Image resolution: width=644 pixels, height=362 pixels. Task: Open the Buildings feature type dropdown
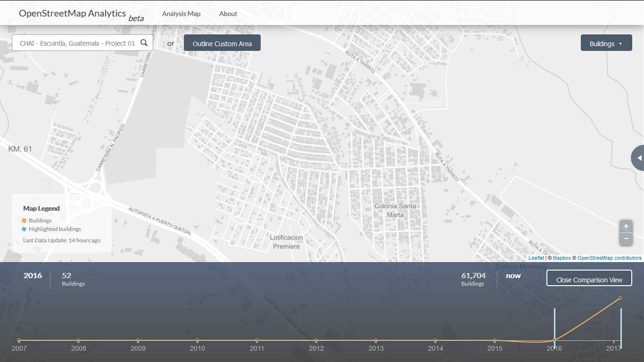606,43
